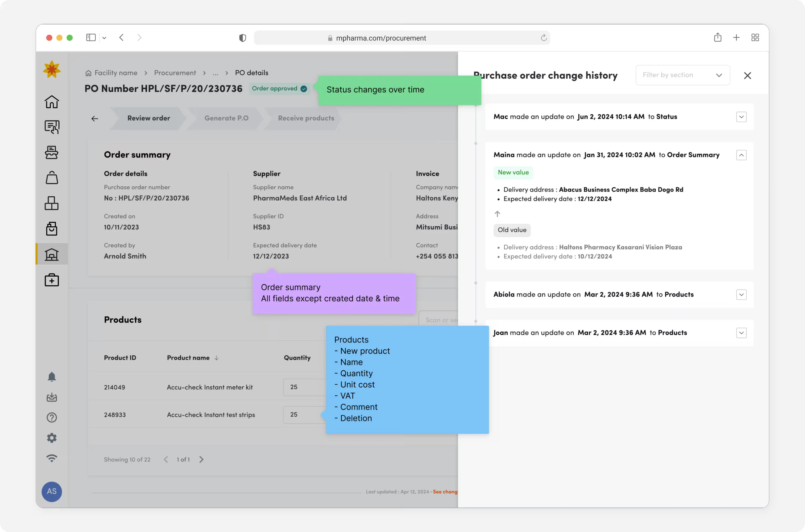Show browser tab overview grid

(x=755, y=38)
